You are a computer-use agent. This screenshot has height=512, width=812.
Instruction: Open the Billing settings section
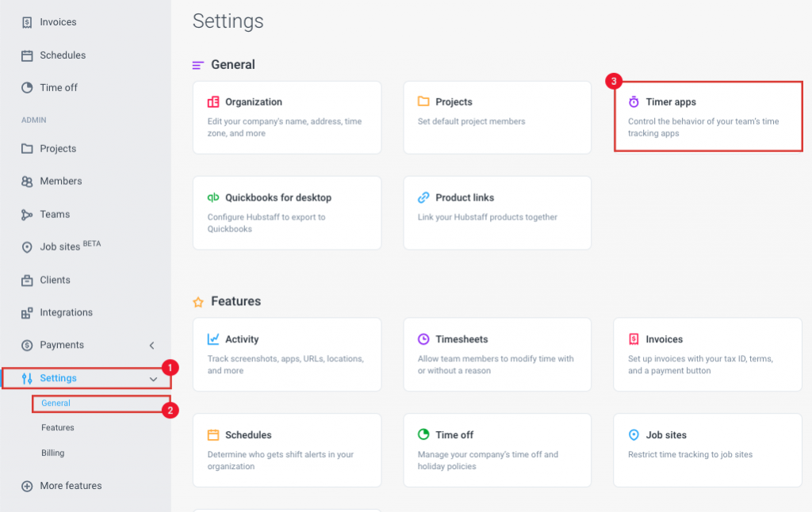(52, 453)
